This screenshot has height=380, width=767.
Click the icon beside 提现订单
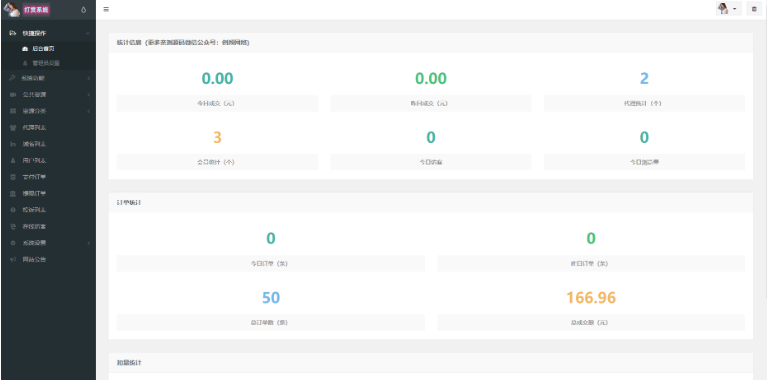click(13, 194)
